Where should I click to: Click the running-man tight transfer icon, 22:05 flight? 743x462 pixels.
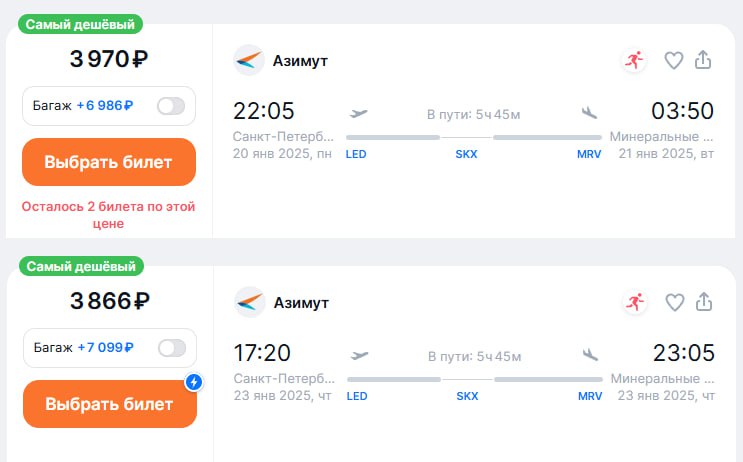click(x=634, y=61)
